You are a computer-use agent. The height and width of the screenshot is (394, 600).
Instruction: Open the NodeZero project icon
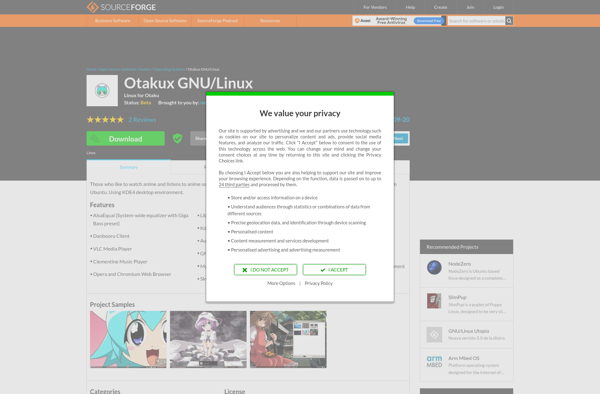[x=434, y=267]
